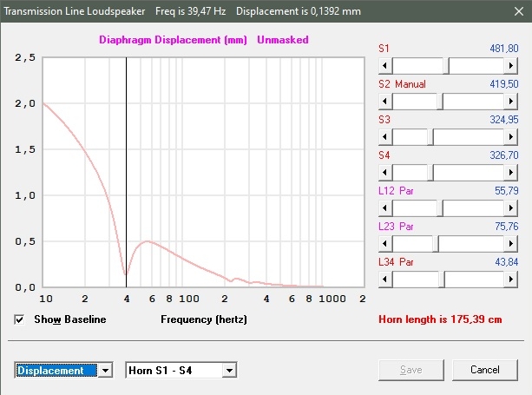Click the S4 slider right arrow
532x395 pixels.
[513, 173]
